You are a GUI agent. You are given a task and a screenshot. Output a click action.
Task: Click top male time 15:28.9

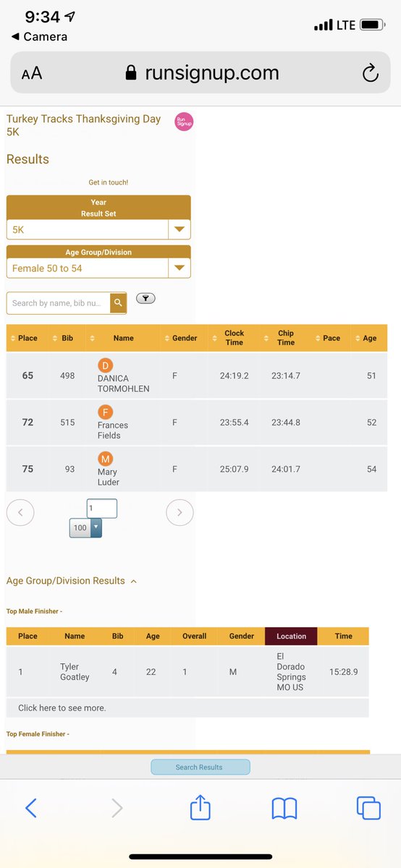coord(344,672)
